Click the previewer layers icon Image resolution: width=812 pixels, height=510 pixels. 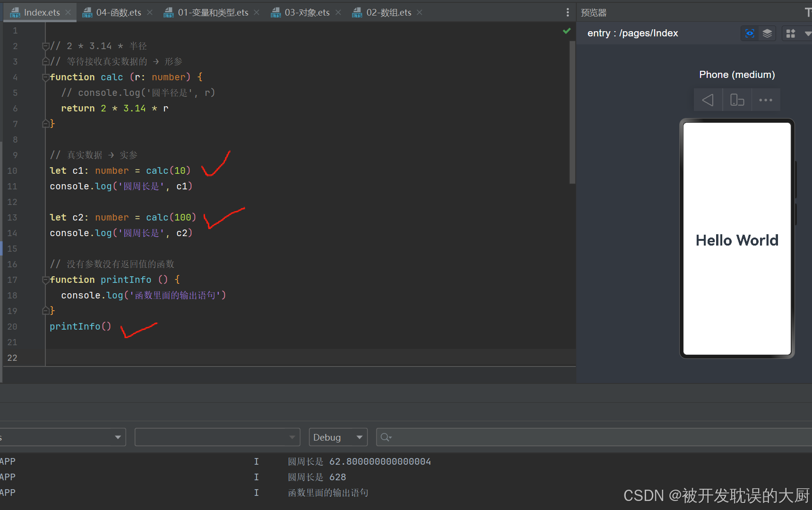tap(767, 33)
